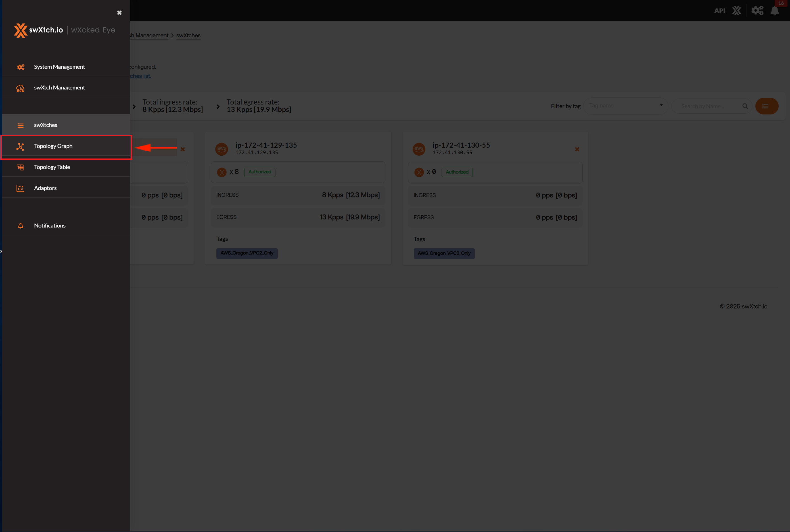790x532 pixels.
Task: Expand the Total ingress rate chevron
Action: click(134, 107)
